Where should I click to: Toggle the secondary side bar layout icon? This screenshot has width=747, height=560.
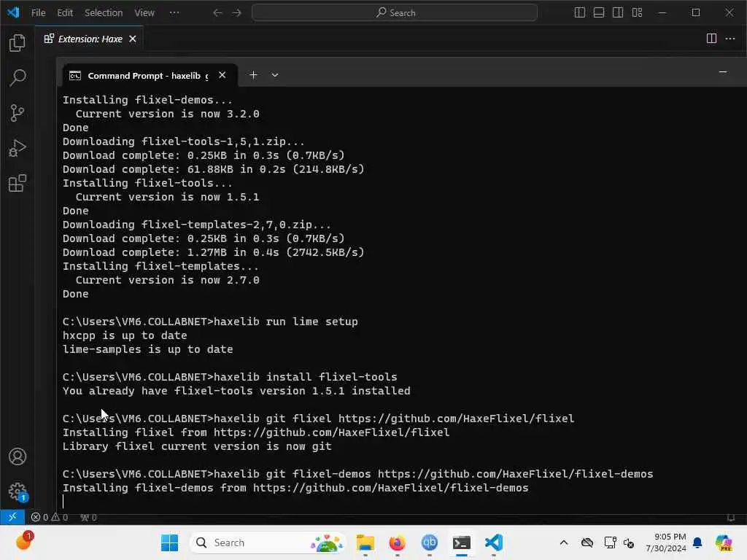click(618, 12)
